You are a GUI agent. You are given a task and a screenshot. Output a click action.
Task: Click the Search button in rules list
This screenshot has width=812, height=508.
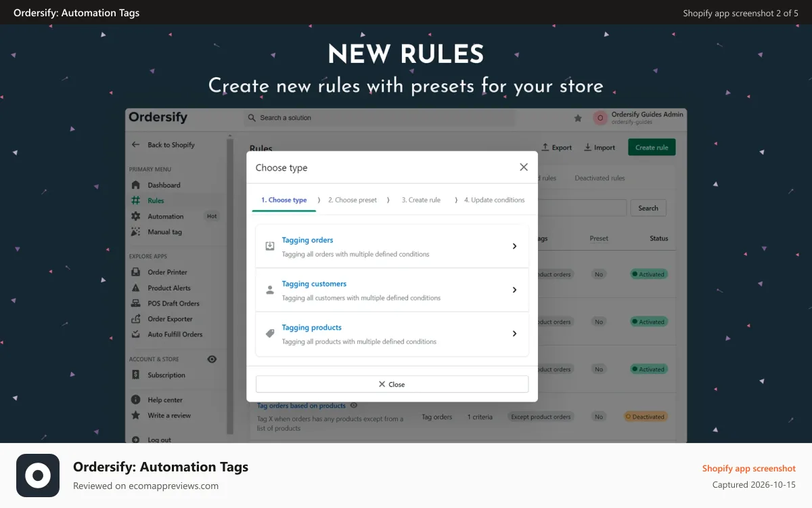coord(648,208)
